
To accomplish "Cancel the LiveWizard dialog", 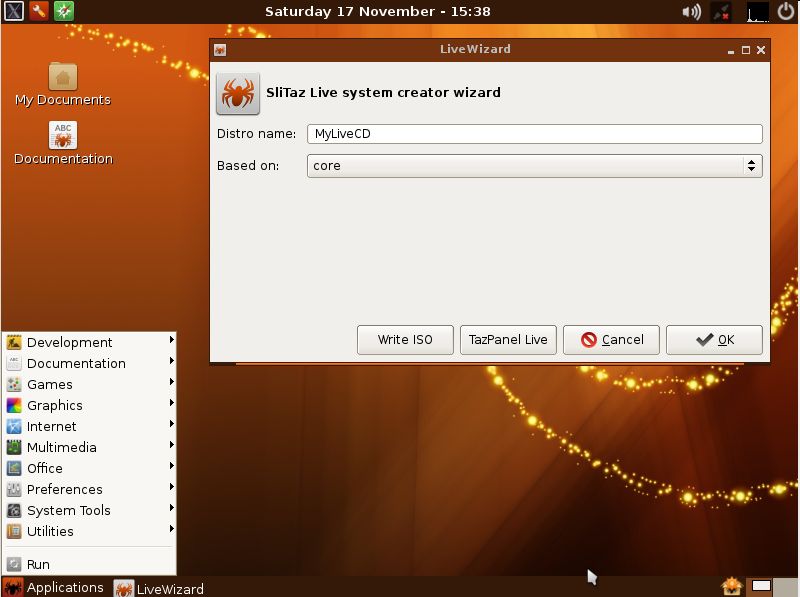I will coord(611,340).
